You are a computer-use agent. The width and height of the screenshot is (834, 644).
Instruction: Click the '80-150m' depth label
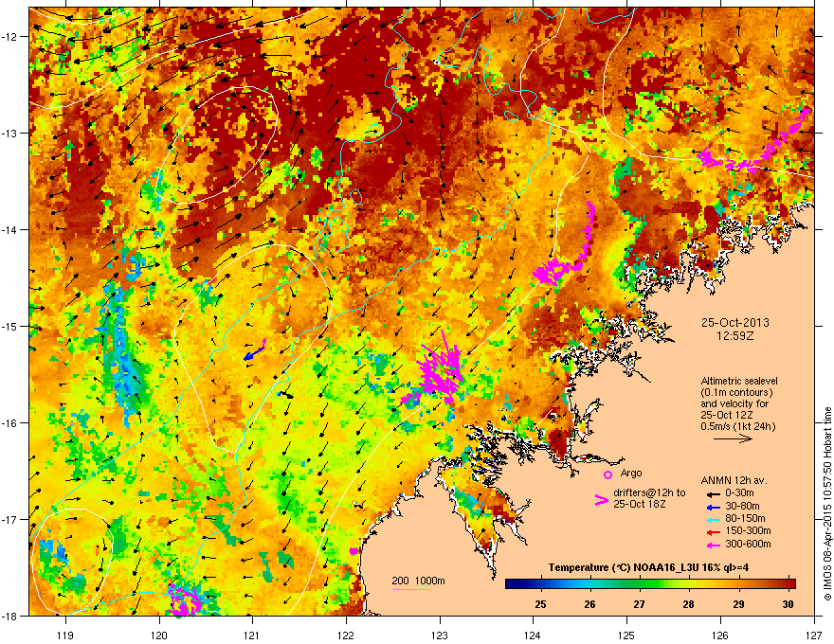pyautogui.click(x=745, y=519)
